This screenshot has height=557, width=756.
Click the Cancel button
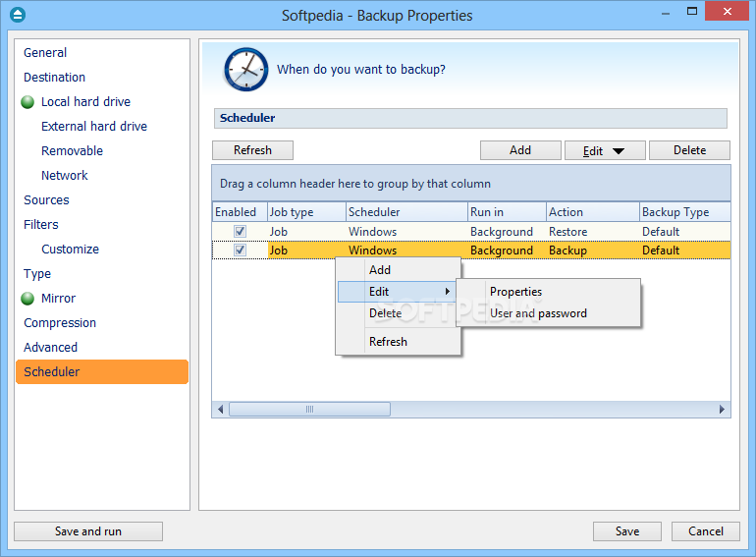(x=706, y=531)
